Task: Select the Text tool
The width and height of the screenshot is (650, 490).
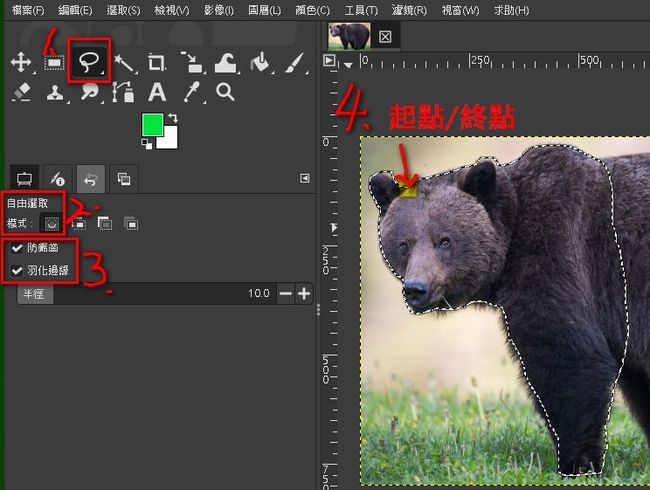Action: pos(157,93)
